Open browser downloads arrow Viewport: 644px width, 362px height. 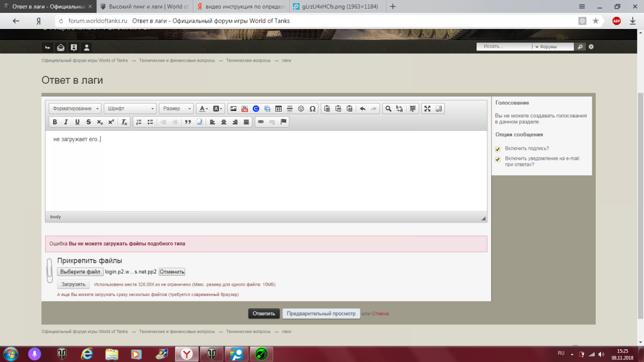633,21
